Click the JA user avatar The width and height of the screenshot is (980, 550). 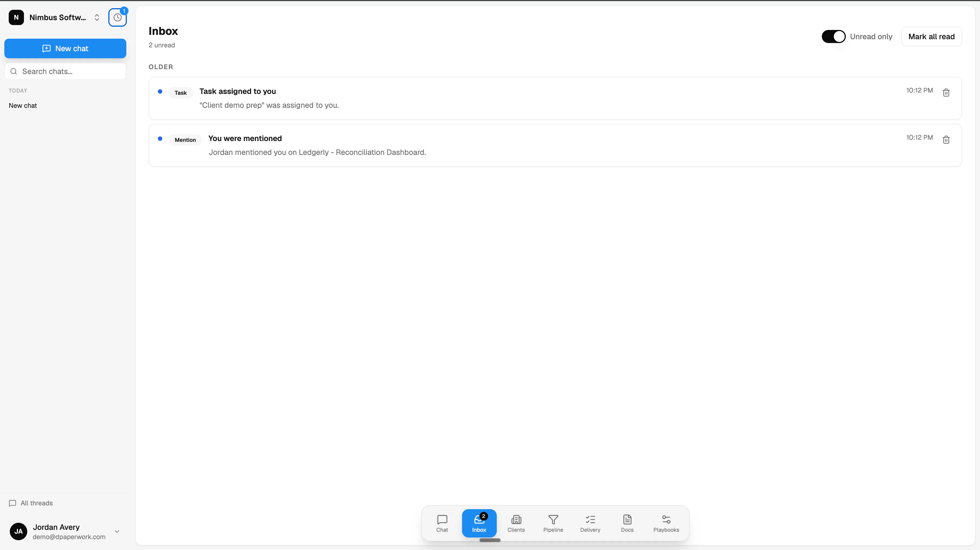point(18,531)
